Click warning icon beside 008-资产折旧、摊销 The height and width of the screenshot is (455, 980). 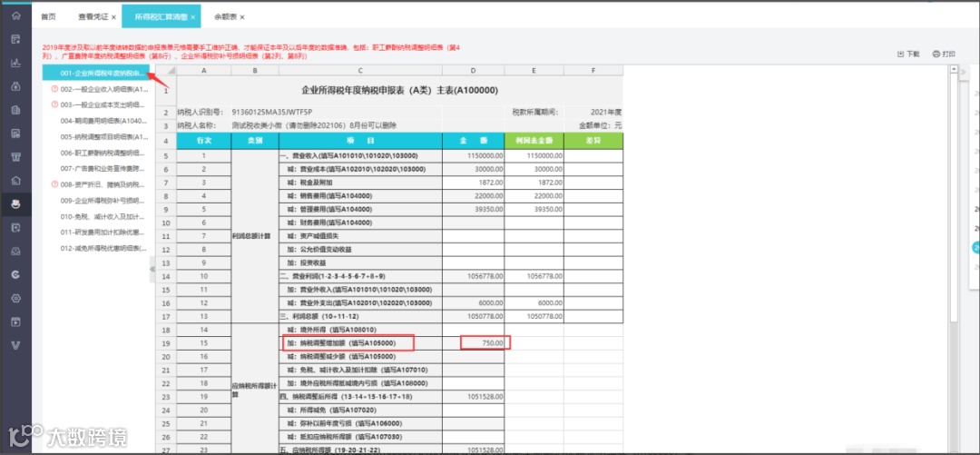(x=54, y=184)
